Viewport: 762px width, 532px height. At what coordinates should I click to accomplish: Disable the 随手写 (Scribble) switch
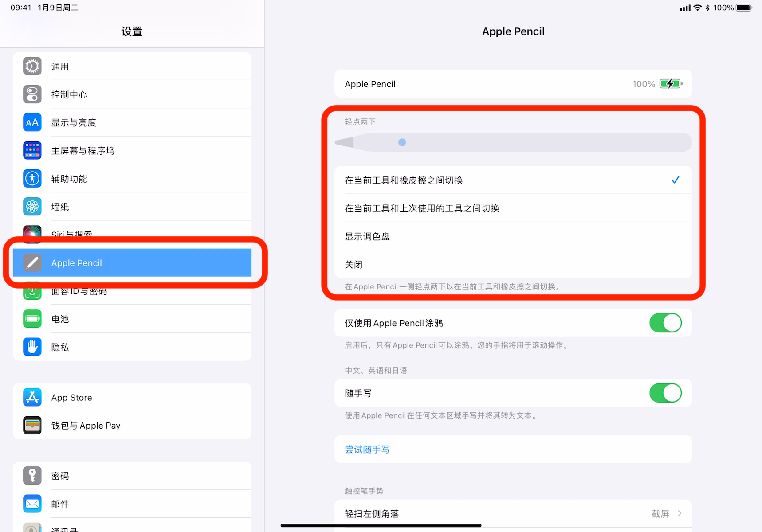(x=665, y=393)
